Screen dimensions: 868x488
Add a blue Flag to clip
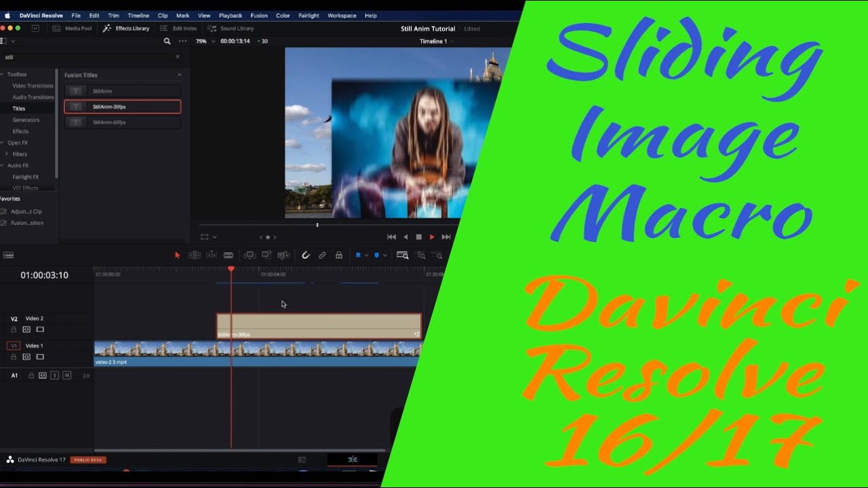tap(358, 256)
